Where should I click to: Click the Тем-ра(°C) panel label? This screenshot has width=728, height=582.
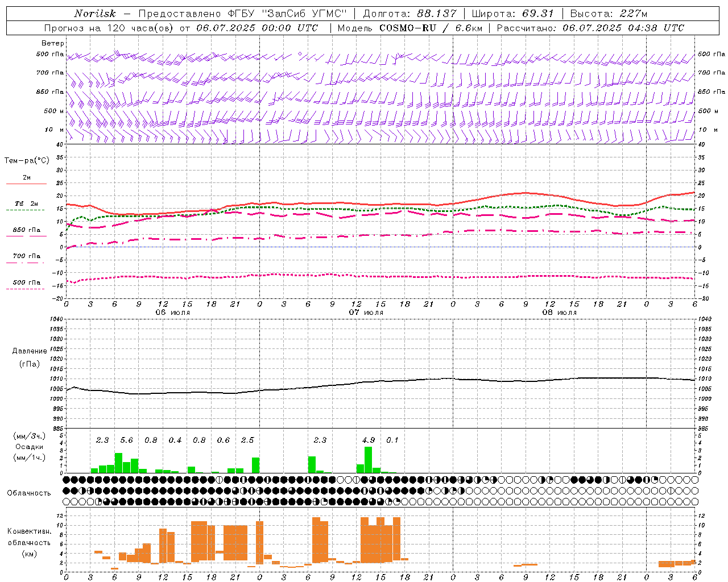pos(27,161)
